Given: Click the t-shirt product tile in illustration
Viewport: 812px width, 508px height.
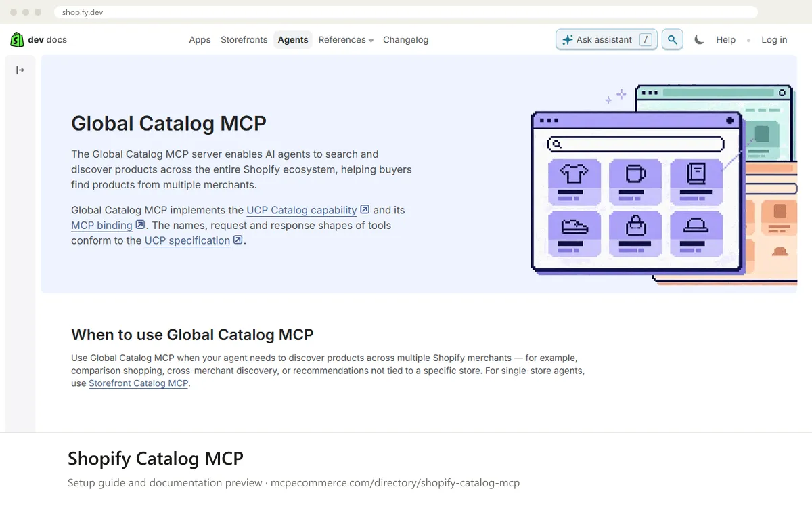Looking at the screenshot, I should pyautogui.click(x=574, y=182).
